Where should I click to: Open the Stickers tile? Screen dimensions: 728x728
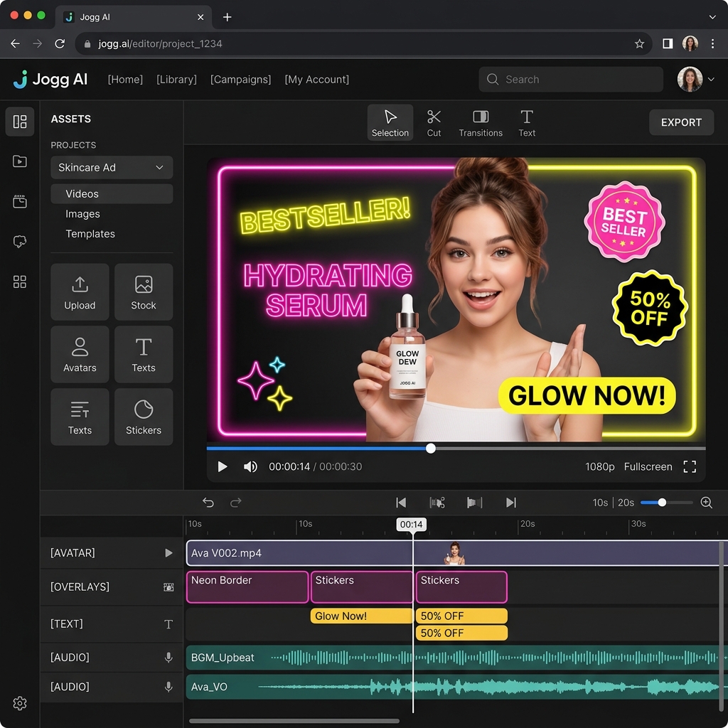[x=144, y=417]
